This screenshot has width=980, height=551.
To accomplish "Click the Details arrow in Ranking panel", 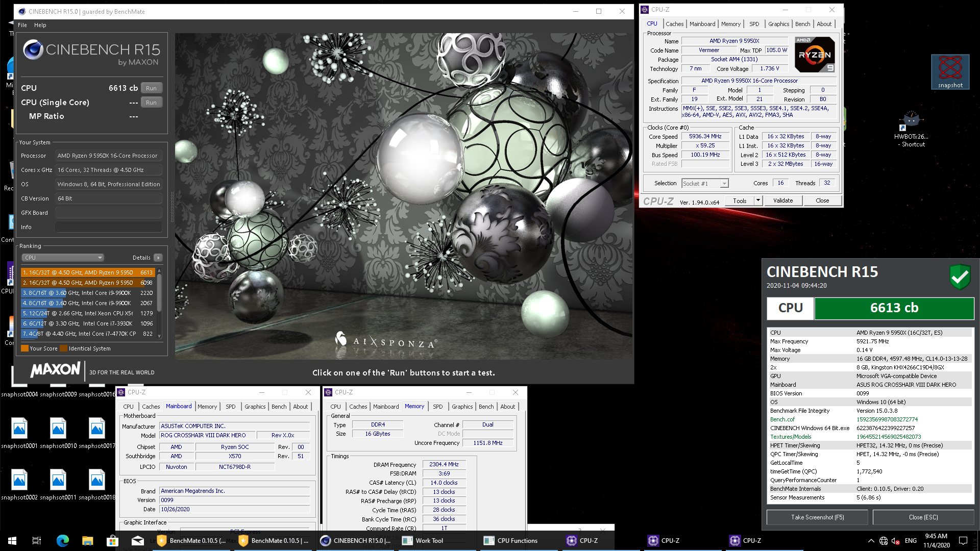I will pos(158,258).
